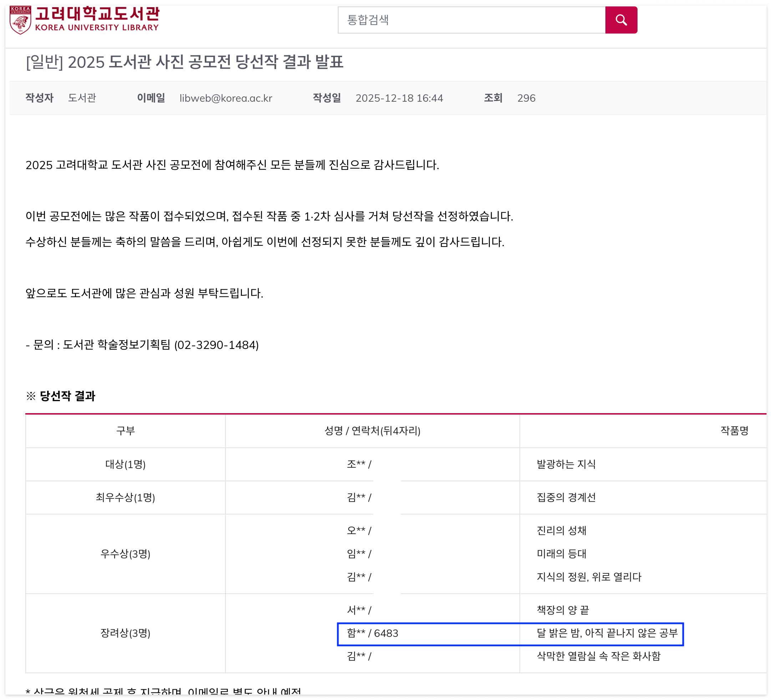Click the libweb@korea.ac.kr email address
Screen dimensions: 772x700
pyautogui.click(x=225, y=98)
